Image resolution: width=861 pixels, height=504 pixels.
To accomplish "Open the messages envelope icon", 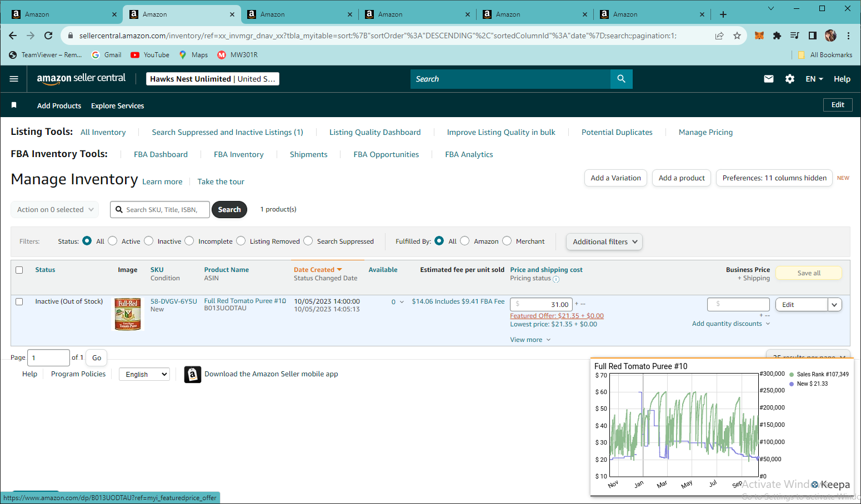I will click(x=769, y=79).
